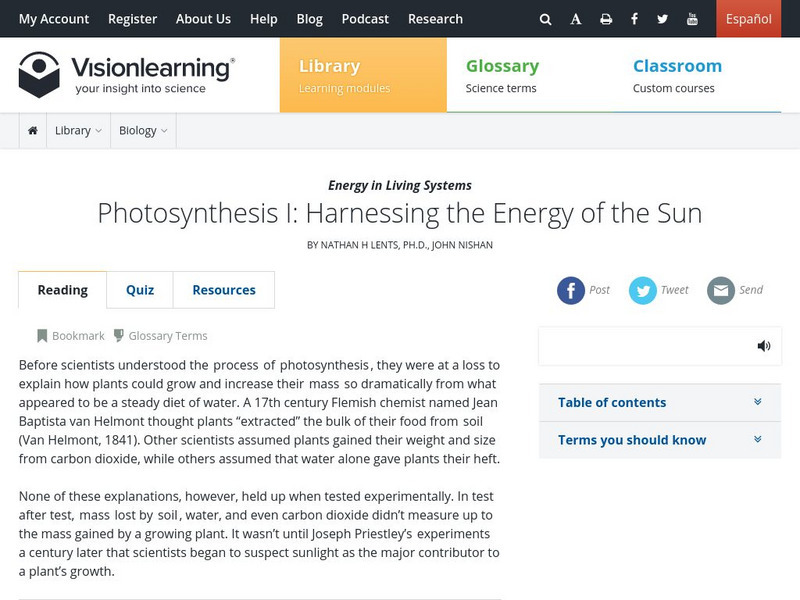This screenshot has width=800, height=600.
Task: Switch language to Español
Action: pyautogui.click(x=748, y=19)
